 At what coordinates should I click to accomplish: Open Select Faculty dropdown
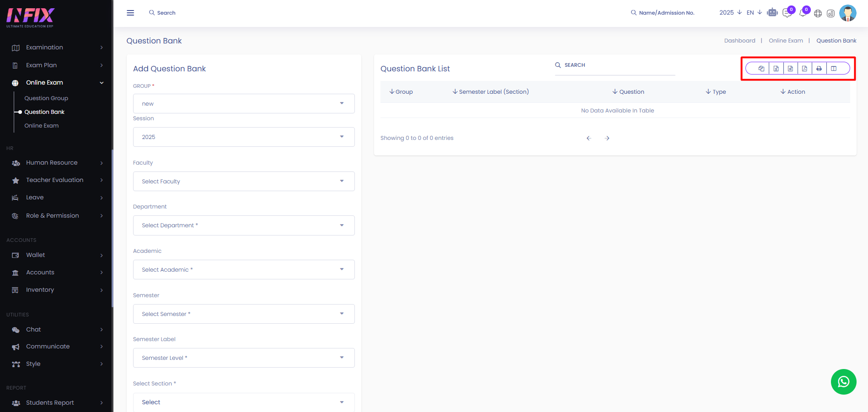(x=244, y=182)
